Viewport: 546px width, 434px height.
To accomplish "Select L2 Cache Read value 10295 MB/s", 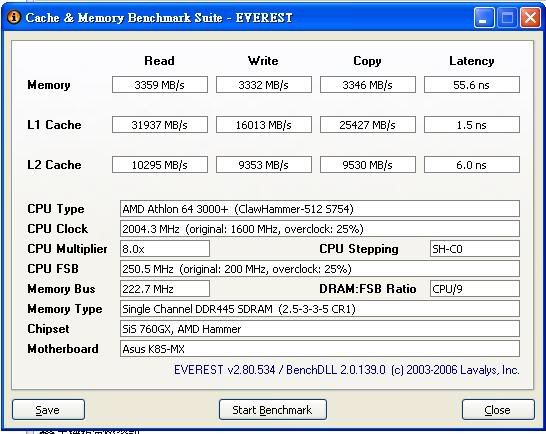I will (160, 165).
